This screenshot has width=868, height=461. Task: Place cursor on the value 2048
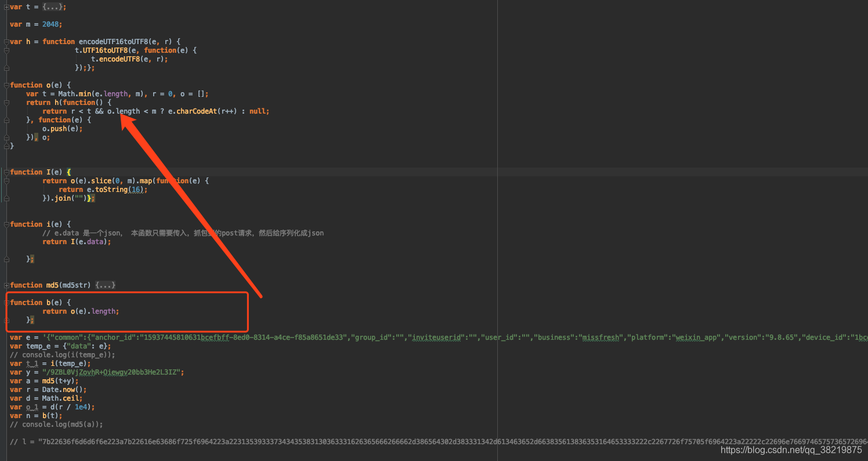coord(50,24)
